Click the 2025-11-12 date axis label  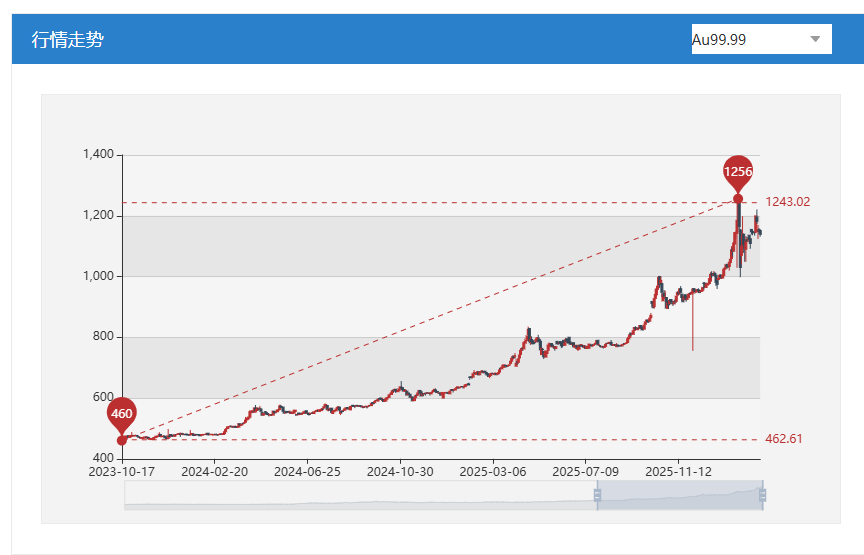(678, 469)
